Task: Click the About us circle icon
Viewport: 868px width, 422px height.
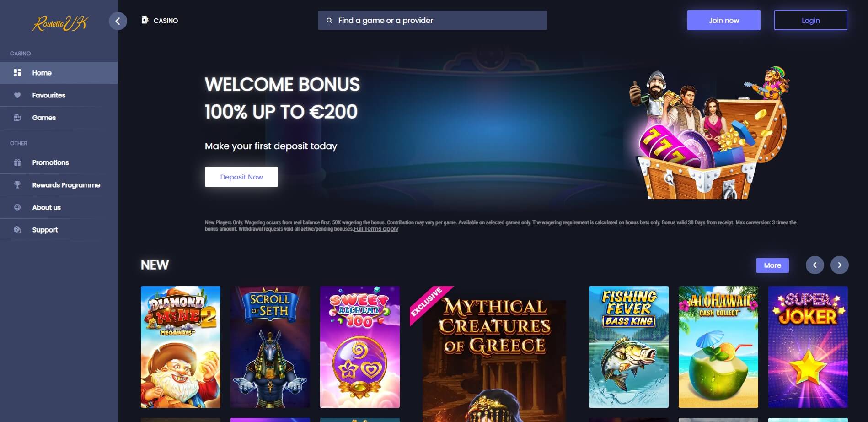Action: click(x=17, y=207)
